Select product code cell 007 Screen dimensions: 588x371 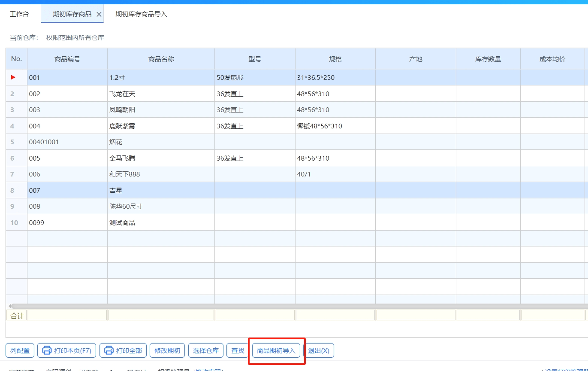(x=67, y=190)
